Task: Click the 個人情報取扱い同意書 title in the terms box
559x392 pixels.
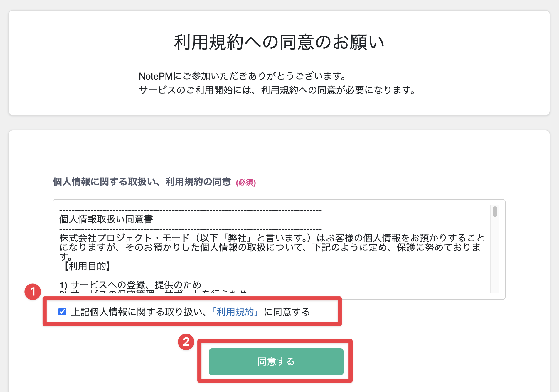Action: (x=106, y=219)
